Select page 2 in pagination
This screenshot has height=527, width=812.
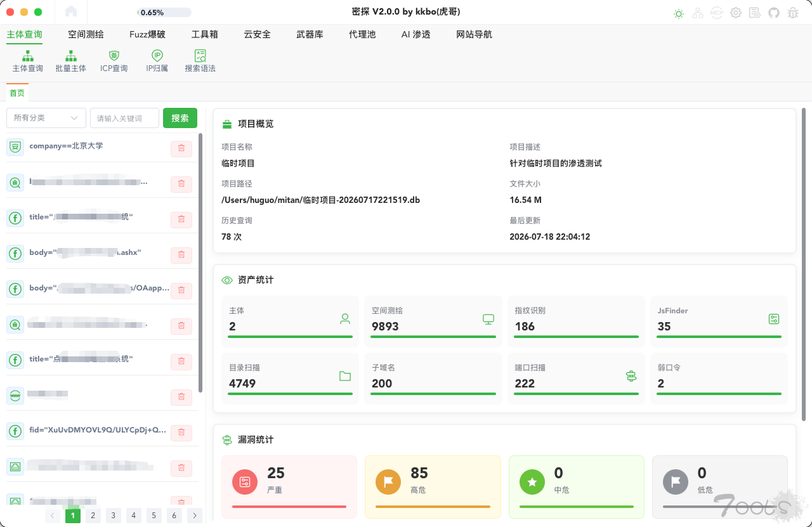coord(93,516)
